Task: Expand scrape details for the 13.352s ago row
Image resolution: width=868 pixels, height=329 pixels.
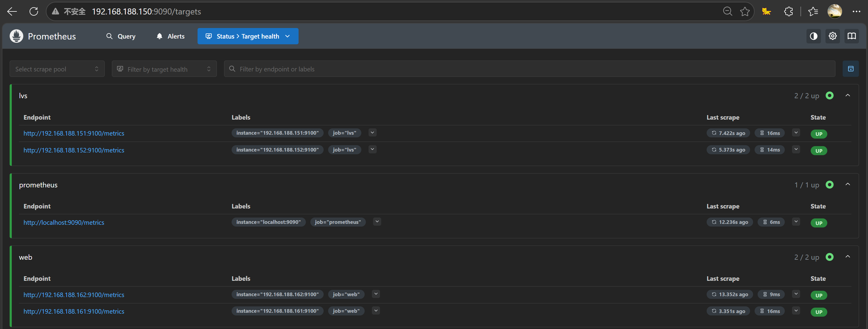Action: (x=796, y=294)
